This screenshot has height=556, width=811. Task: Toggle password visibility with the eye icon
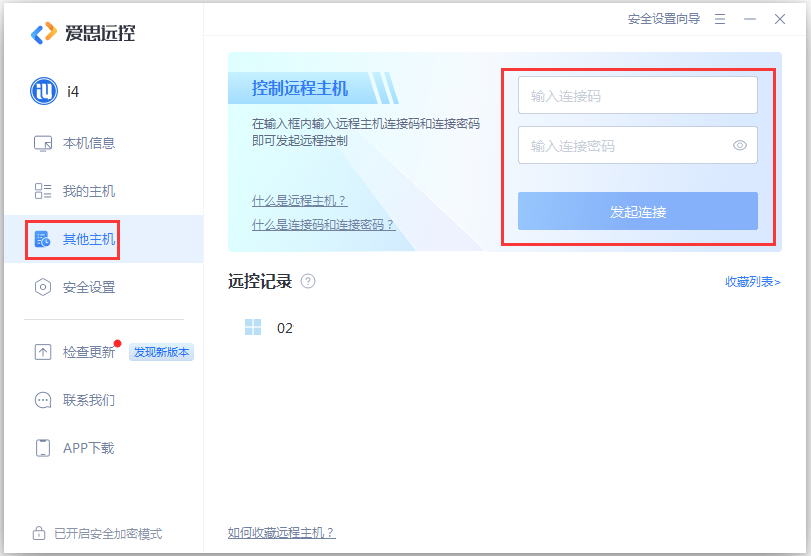tap(740, 145)
